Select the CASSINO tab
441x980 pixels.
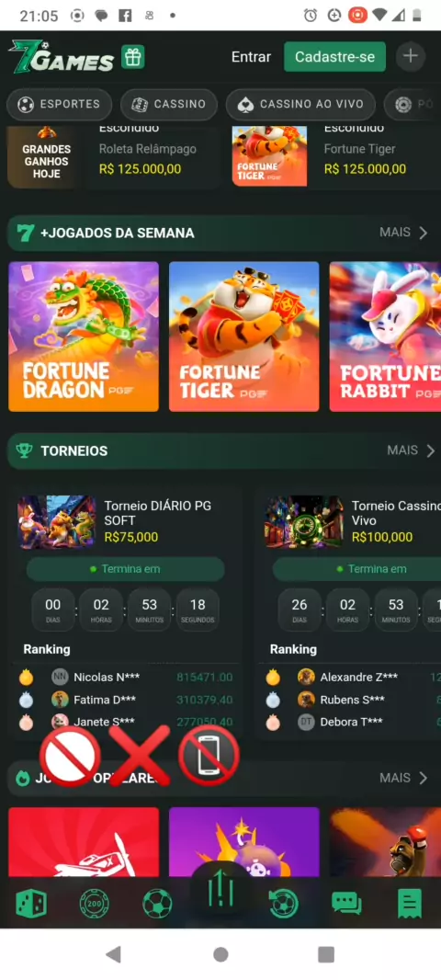(x=169, y=105)
